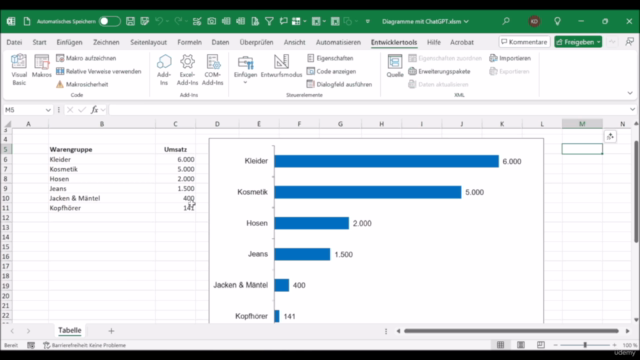The height and width of the screenshot is (360, 640).
Task: Collapse the ribbon with chevron
Action: click(630, 93)
